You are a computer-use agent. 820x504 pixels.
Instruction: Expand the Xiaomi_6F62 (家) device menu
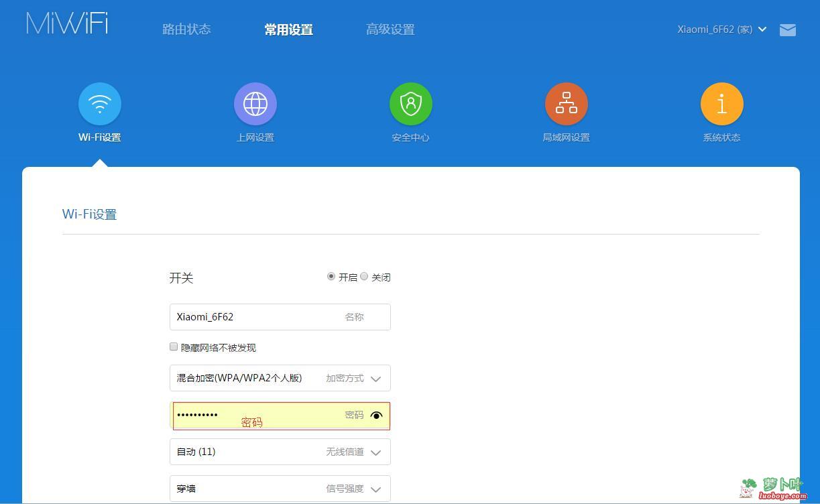point(721,29)
